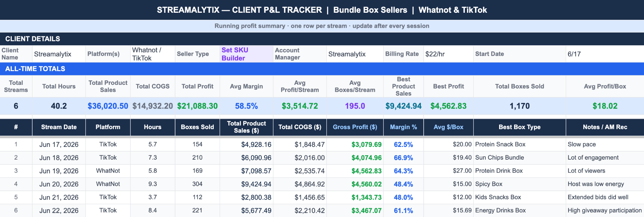Screen dimensions: 644x217
Task: Select the 'Platform' column header
Action: 108,127
